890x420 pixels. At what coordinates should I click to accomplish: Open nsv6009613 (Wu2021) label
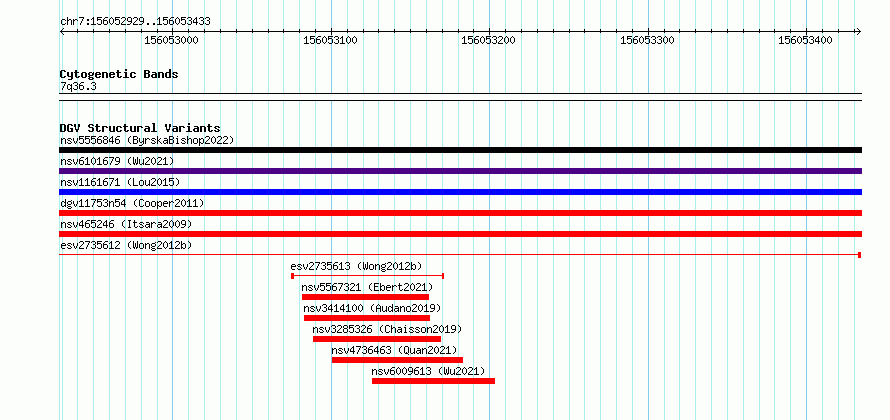(429, 371)
